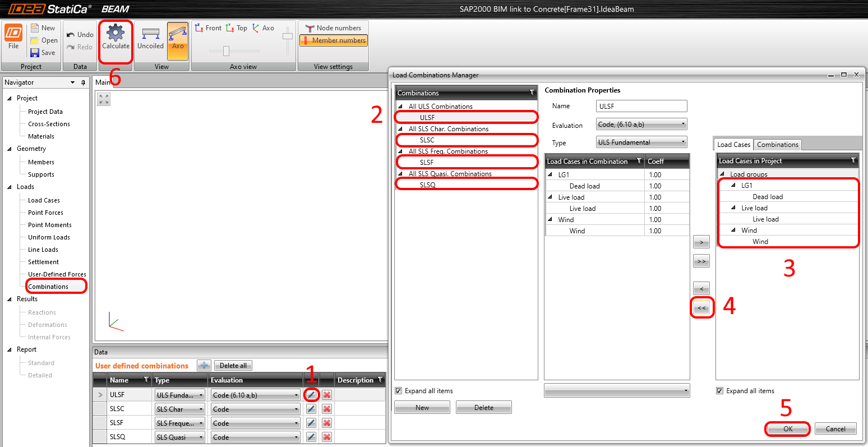Open the Type dropdown ULS Fundamental

pos(641,142)
